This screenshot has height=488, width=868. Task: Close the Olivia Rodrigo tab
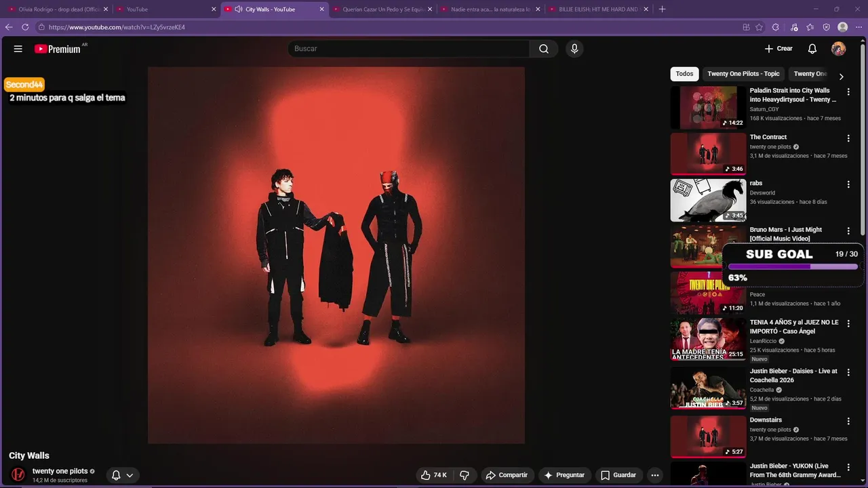[x=106, y=9]
